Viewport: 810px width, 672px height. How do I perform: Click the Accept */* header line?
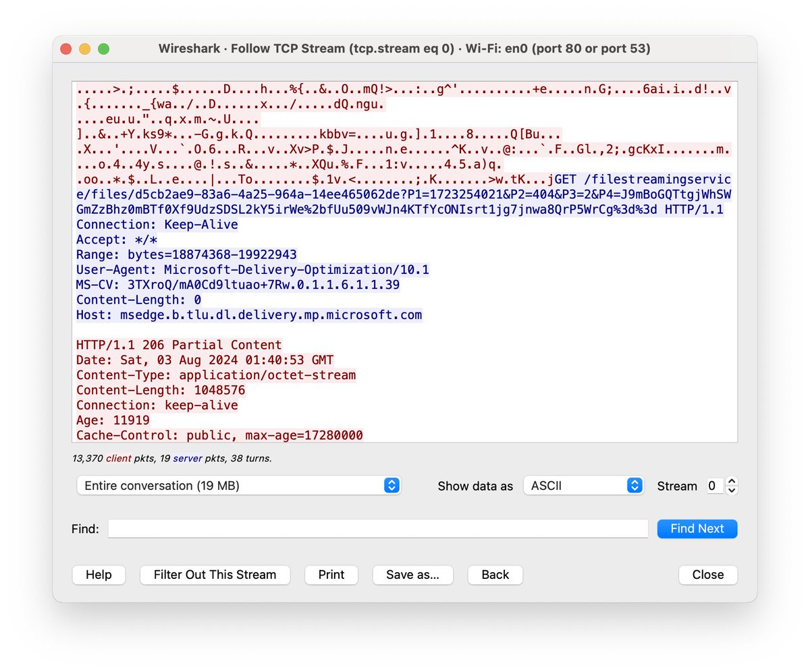117,240
